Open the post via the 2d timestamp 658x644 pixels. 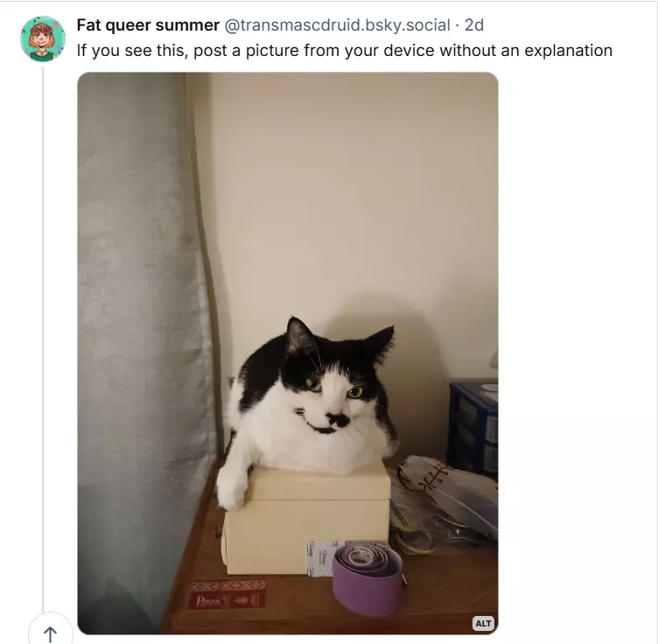474,25
